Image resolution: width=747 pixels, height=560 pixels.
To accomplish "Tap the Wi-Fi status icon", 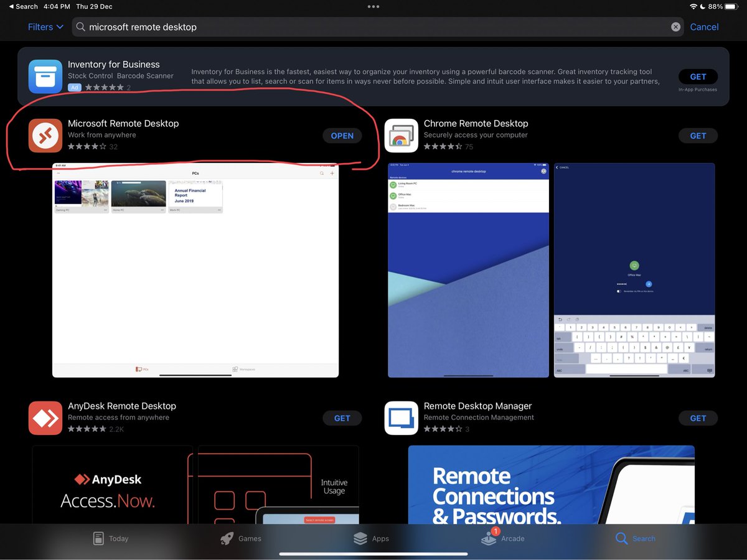I will (693, 6).
